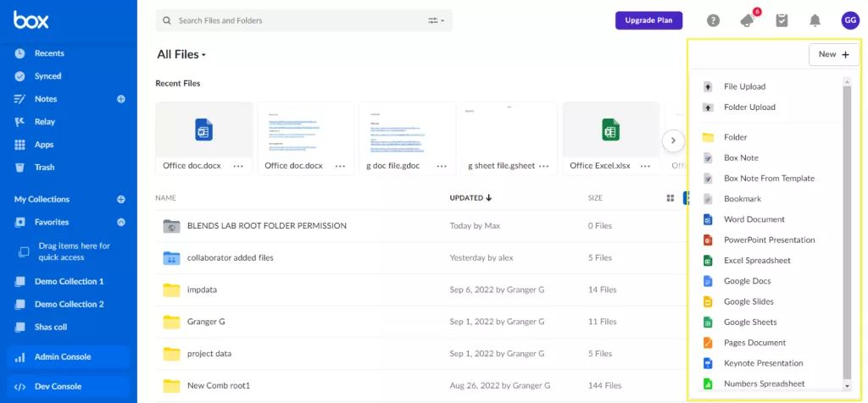
Task: Click the New menu scrollbar down arrow
Action: tap(847, 385)
